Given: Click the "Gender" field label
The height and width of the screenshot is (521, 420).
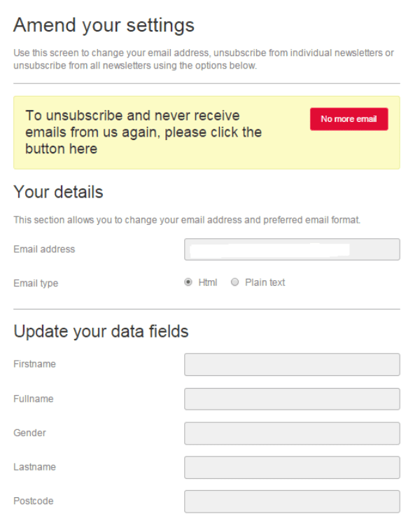Looking at the screenshot, I should coord(29,433).
